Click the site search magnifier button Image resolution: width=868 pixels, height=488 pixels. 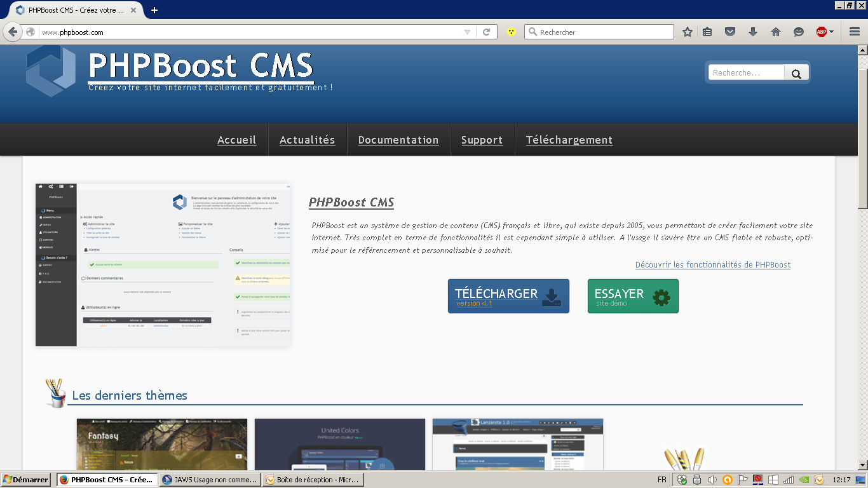coord(796,74)
